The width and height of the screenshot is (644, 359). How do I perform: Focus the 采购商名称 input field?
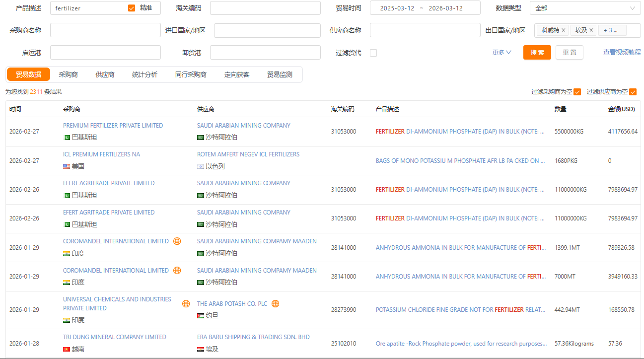(x=105, y=30)
